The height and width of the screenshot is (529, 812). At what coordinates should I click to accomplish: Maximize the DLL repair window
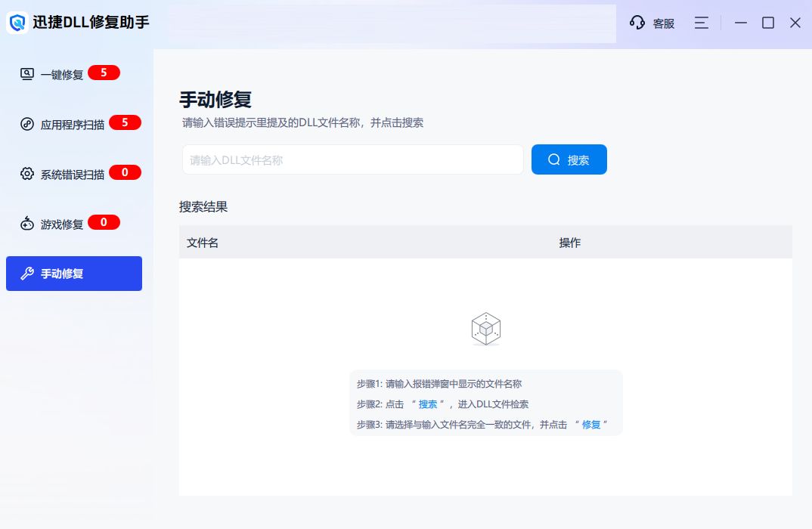(768, 23)
